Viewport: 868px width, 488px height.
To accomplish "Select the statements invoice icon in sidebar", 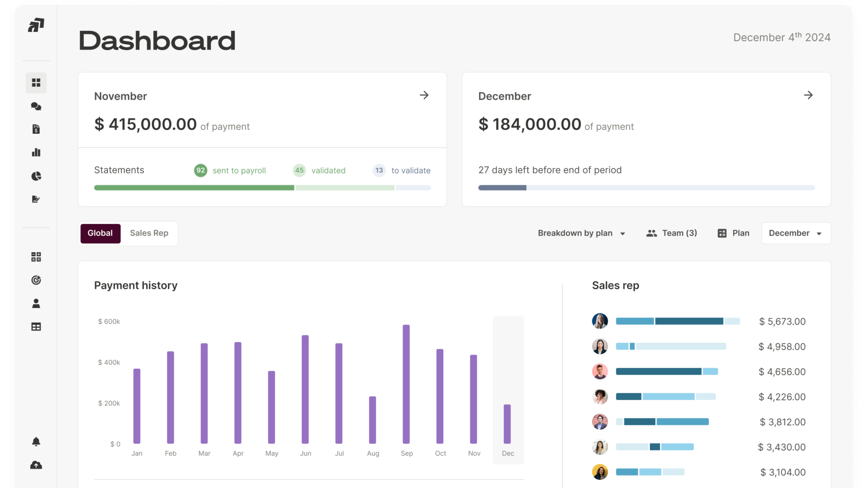I will pos(36,129).
